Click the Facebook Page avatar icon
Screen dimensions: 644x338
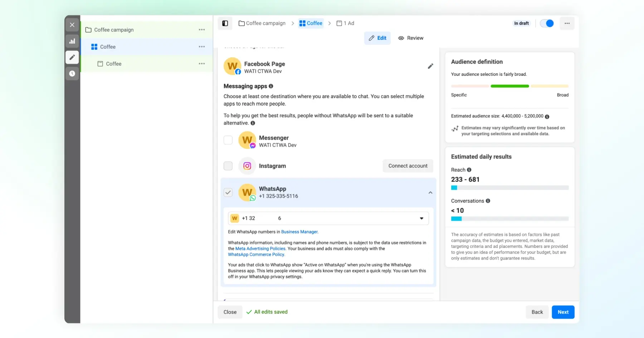pos(232,66)
